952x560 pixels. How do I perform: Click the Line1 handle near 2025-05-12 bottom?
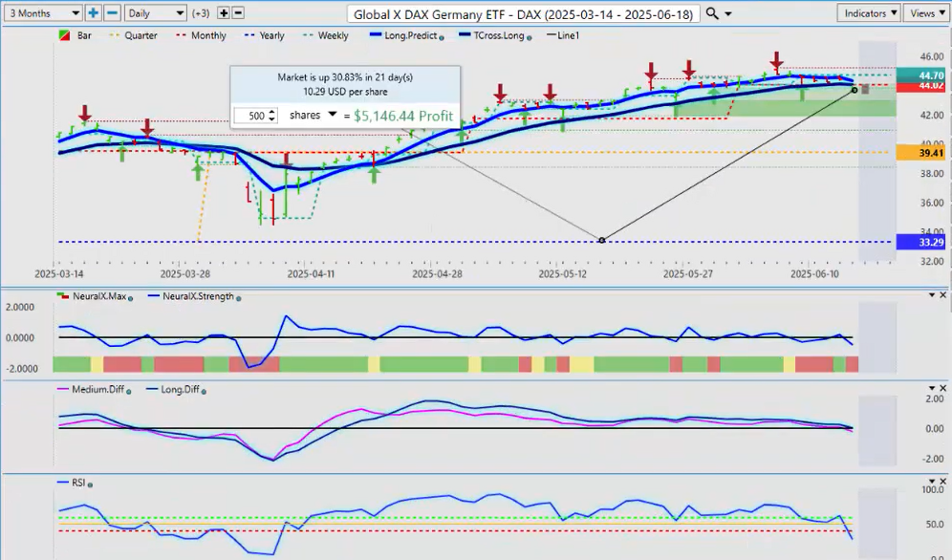601,240
